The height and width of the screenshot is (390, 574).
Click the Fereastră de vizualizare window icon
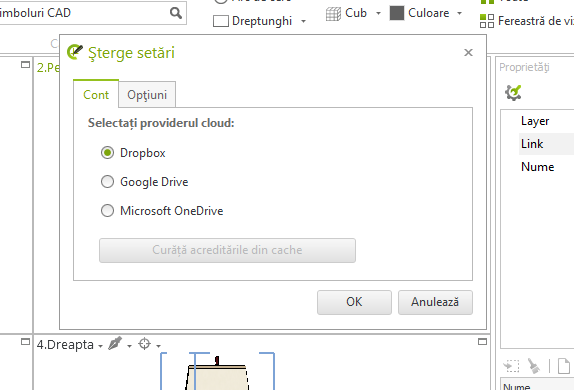click(x=487, y=21)
